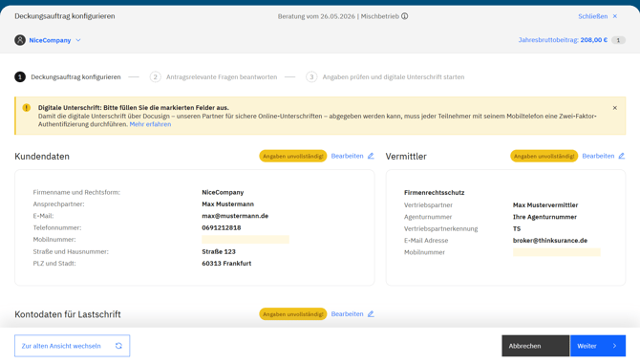Click the badge showing count 1
This screenshot has width=640, height=364.
pos(618,40)
